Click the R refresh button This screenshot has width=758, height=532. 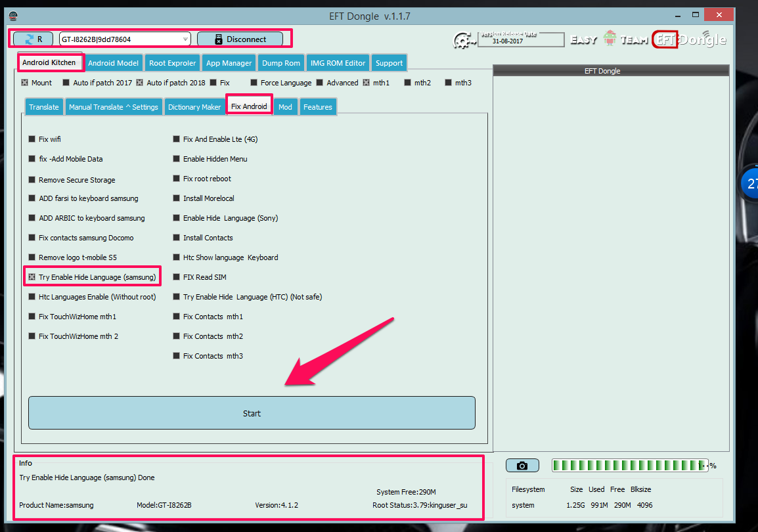[33, 39]
